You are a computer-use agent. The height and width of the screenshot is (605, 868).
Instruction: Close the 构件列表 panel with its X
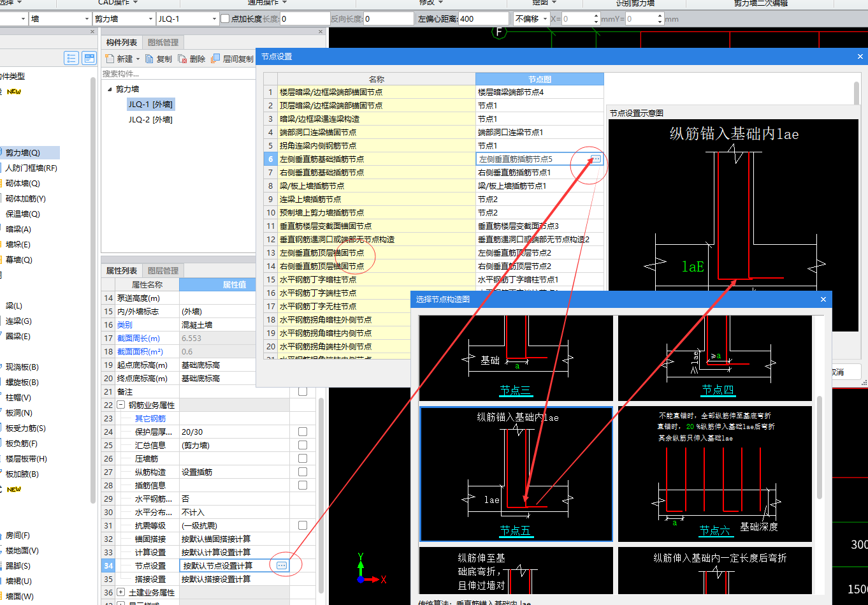[321, 31]
